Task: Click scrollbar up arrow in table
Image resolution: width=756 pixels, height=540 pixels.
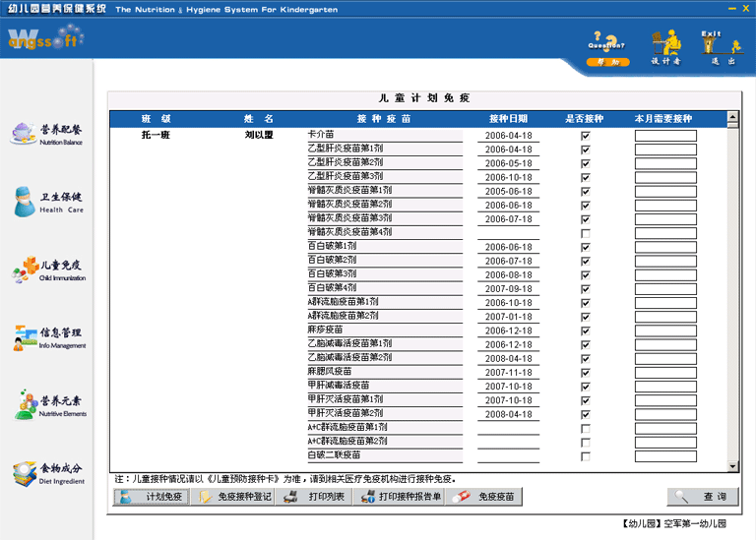Action: (x=732, y=117)
